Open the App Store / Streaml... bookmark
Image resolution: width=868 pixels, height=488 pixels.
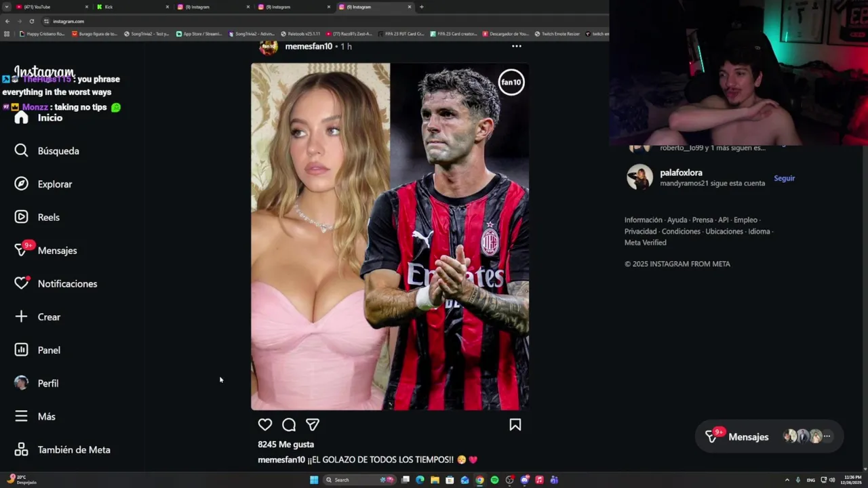click(199, 34)
